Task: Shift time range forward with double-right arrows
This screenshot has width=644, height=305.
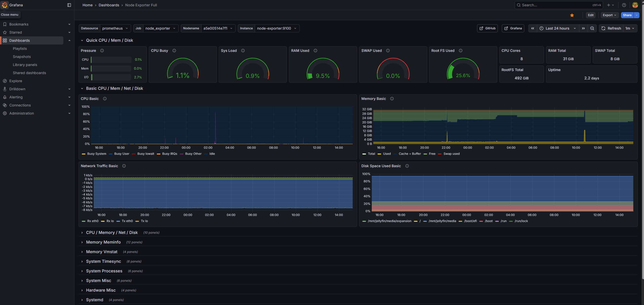Action: pos(583,28)
